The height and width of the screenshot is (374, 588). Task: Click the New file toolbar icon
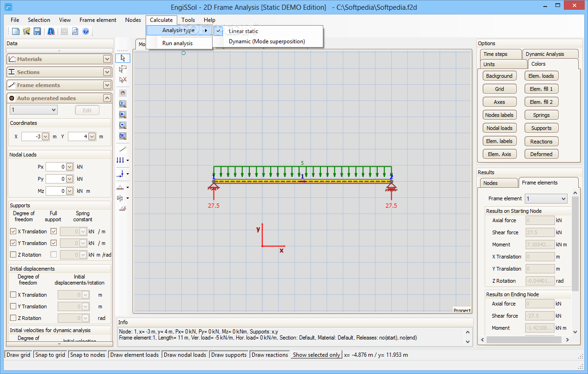coord(16,32)
